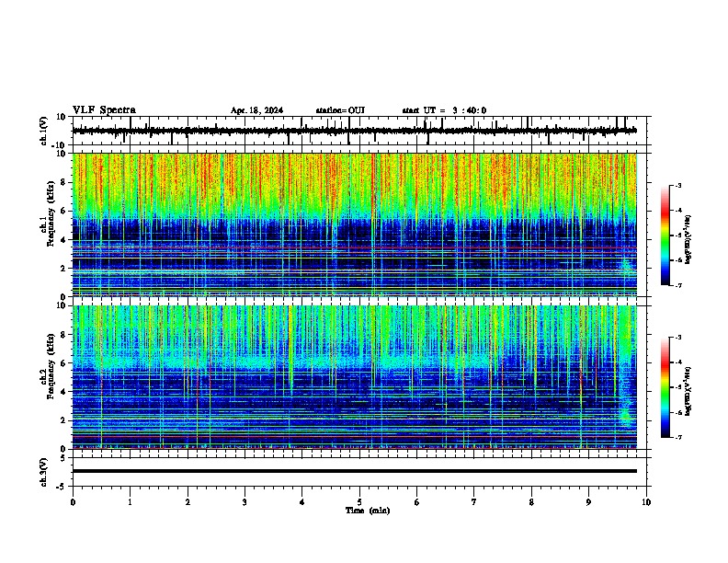Click the ch.1(V) waveform axis label
728x563 pixels.
(44, 131)
